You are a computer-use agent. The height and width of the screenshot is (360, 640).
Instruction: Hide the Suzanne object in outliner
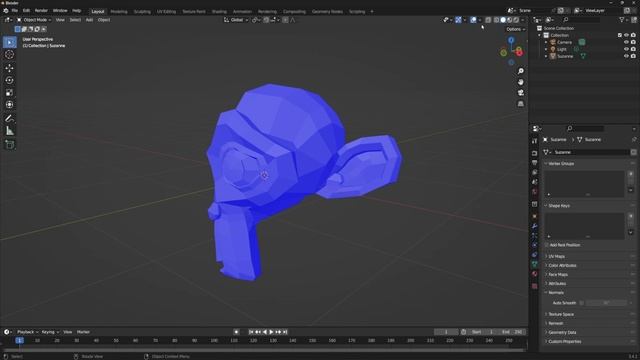pos(626,56)
